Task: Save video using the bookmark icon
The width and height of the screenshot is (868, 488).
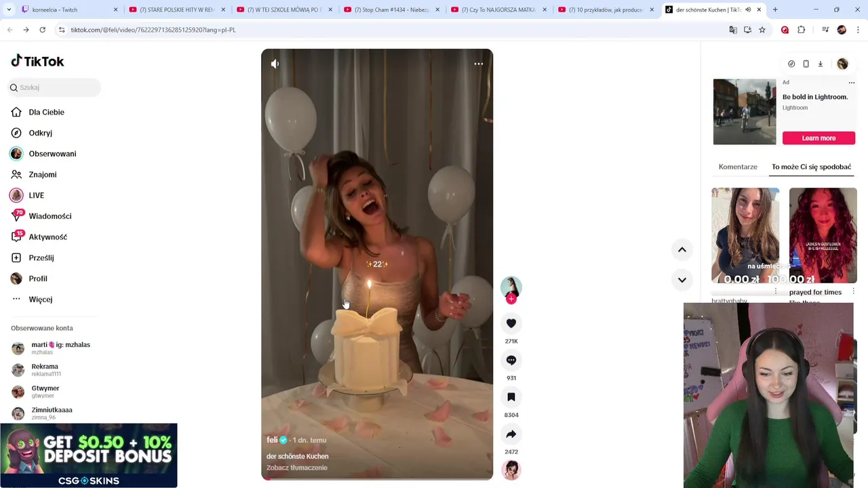Action: coord(511,397)
